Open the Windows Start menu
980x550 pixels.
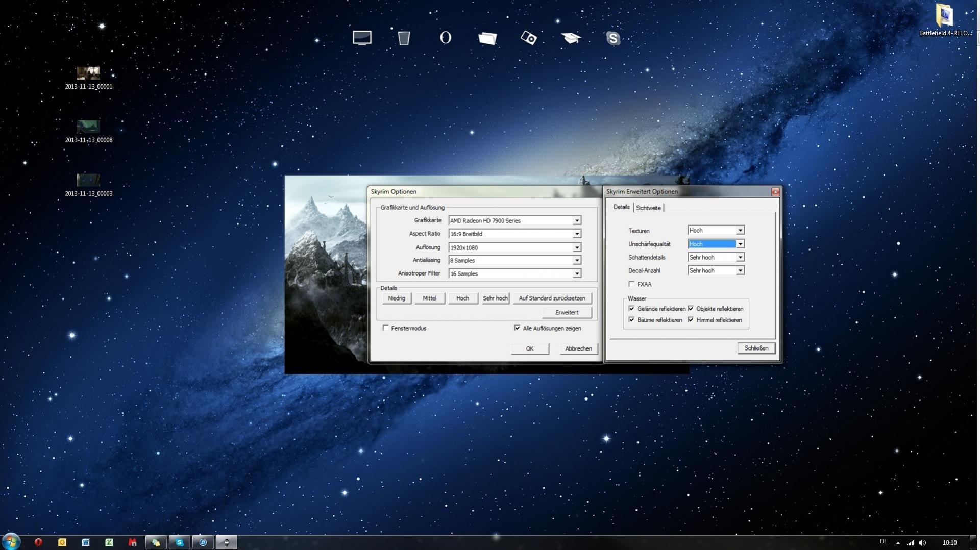11,542
